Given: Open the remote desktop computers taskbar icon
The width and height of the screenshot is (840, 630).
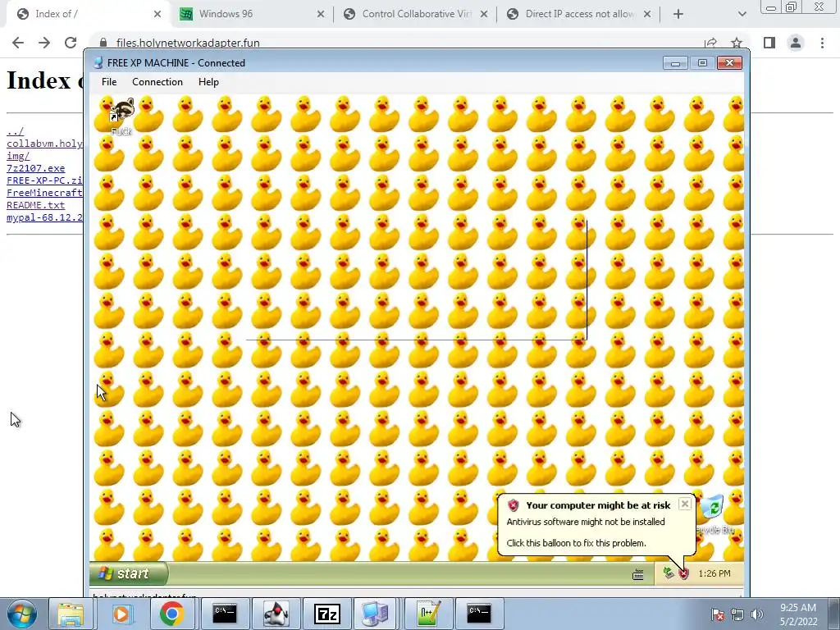Looking at the screenshot, I should (375, 614).
